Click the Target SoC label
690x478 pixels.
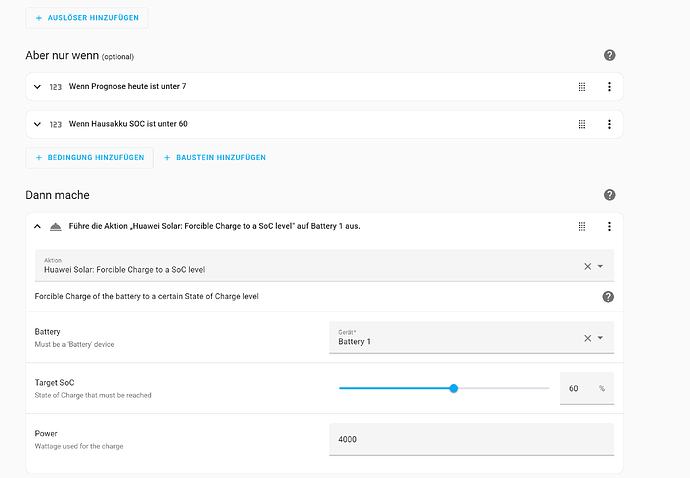55,382
